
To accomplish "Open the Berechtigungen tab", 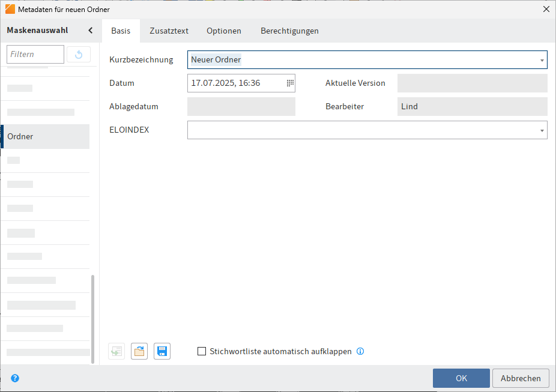I will 289,30.
